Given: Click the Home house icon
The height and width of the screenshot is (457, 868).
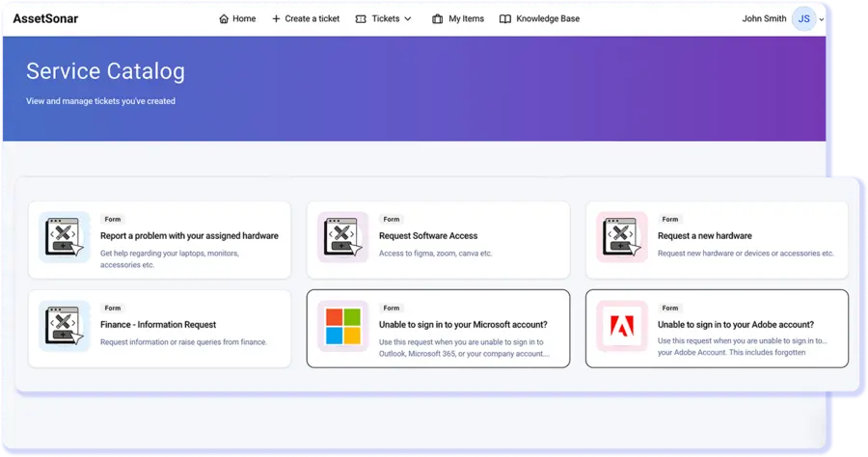Looking at the screenshot, I should pos(224,19).
